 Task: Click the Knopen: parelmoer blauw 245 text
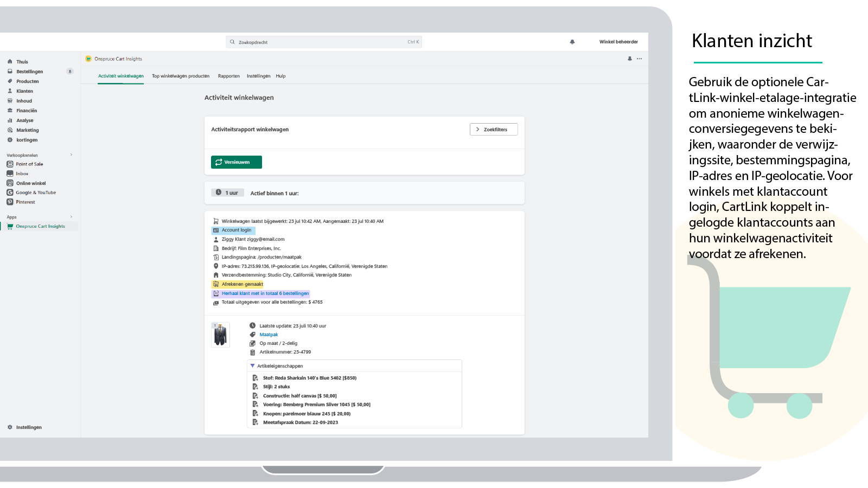(307, 414)
